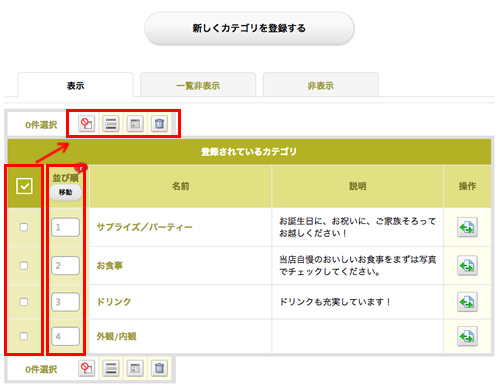Screen dimensions: 500x391
Task: Click the sort order field showing 1
Action: pos(66,227)
